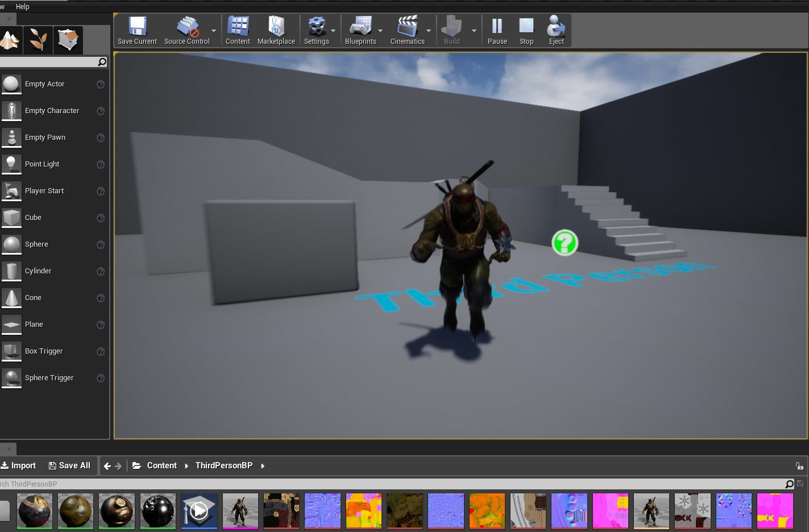Expand Build options dropdown arrow
809x532 pixels.
474,31
